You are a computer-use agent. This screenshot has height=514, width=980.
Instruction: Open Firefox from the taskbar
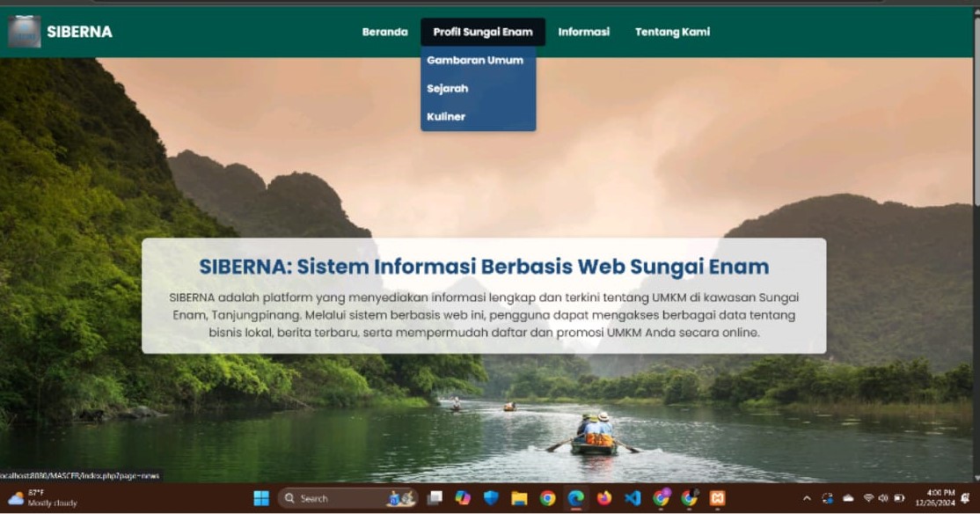click(x=603, y=498)
